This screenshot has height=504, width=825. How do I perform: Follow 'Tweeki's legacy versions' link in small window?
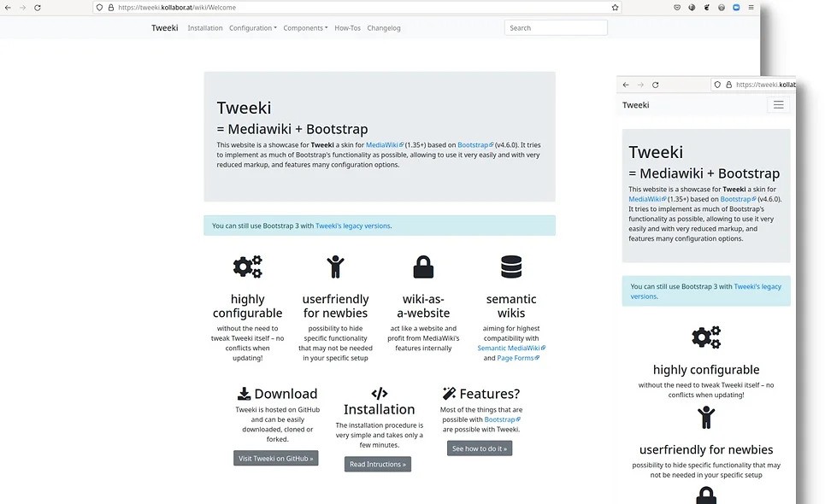[706, 291]
